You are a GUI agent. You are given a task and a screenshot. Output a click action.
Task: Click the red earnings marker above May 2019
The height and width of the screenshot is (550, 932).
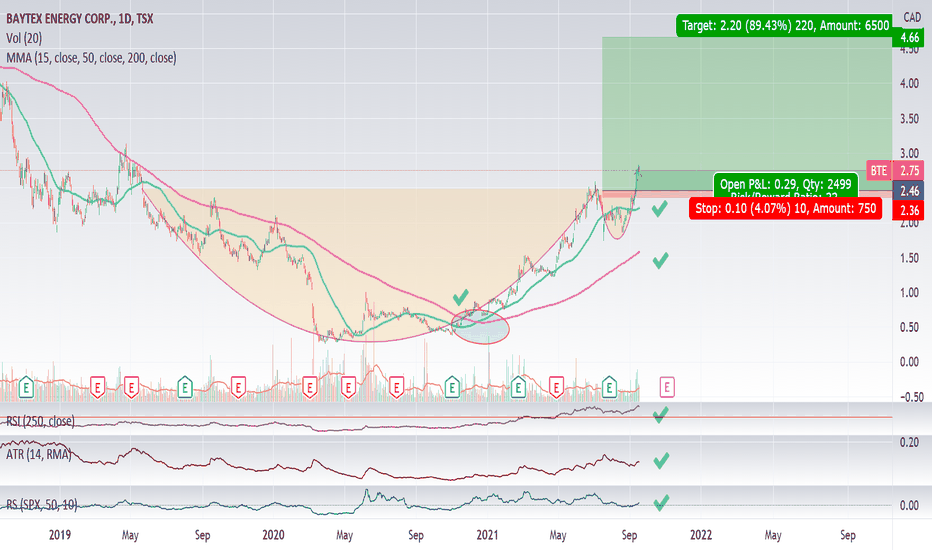131,388
